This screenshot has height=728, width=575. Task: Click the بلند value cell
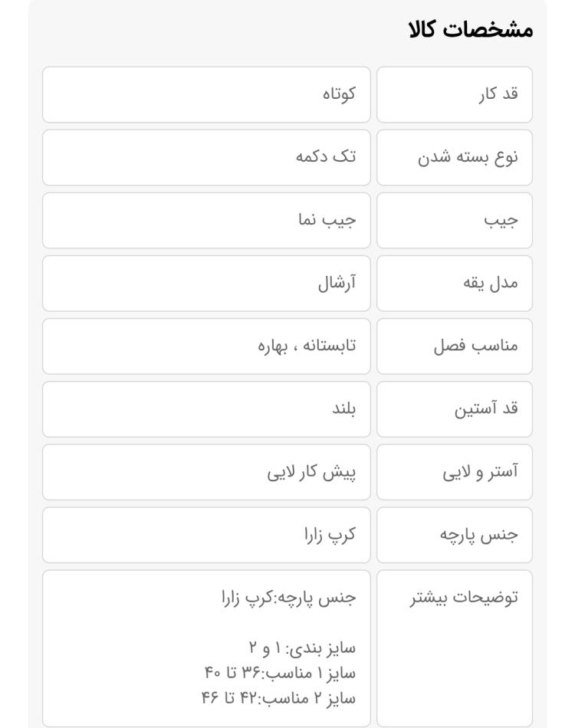coord(206,409)
